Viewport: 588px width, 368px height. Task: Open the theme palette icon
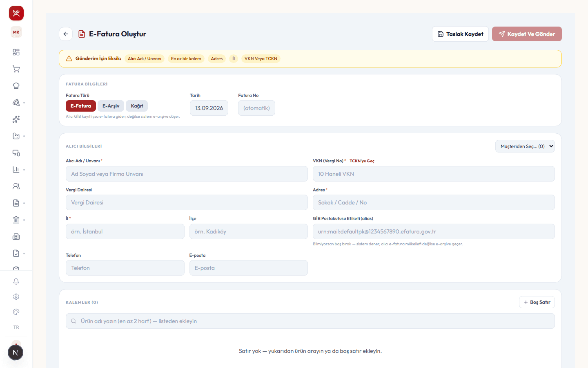16,312
